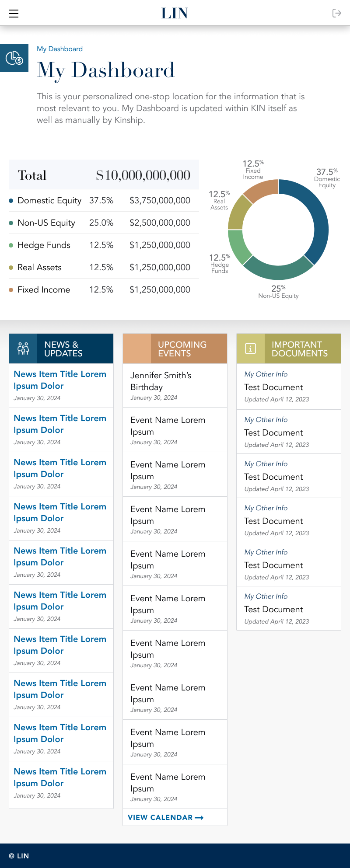Open the first News Item Title link
Image resolution: width=350 pixels, height=868 pixels.
[60, 380]
